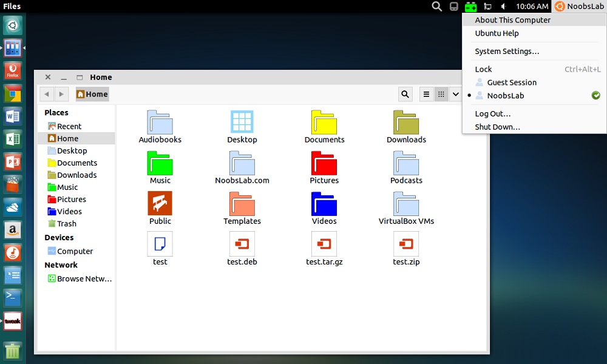Open the Desktop folder in file grid
The width and height of the screenshot is (607, 364).
coord(242,122)
